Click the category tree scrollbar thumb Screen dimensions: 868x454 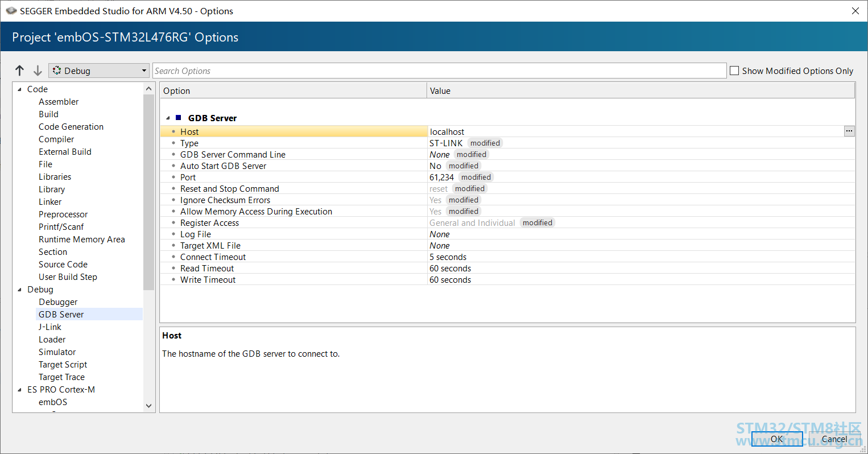[x=149, y=192]
